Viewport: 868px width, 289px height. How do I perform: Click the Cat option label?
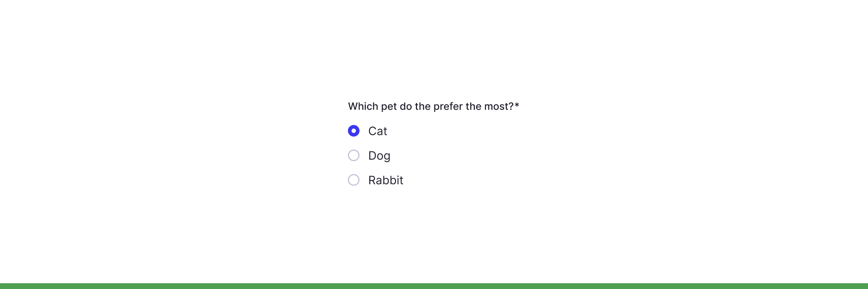pos(378,131)
